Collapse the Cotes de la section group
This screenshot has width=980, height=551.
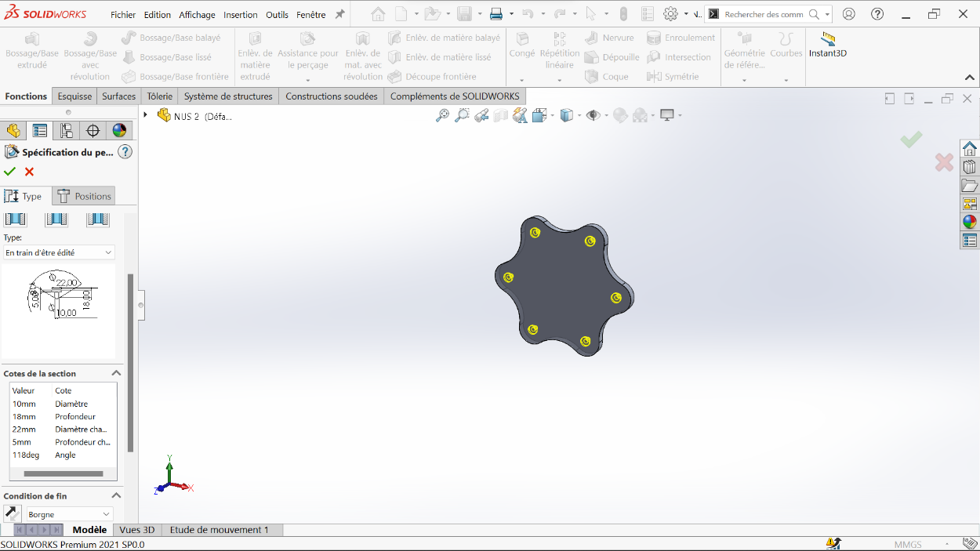(x=116, y=374)
